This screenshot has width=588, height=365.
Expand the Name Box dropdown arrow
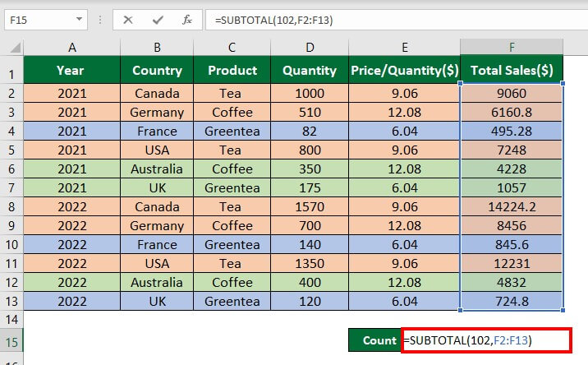pyautogui.click(x=78, y=18)
